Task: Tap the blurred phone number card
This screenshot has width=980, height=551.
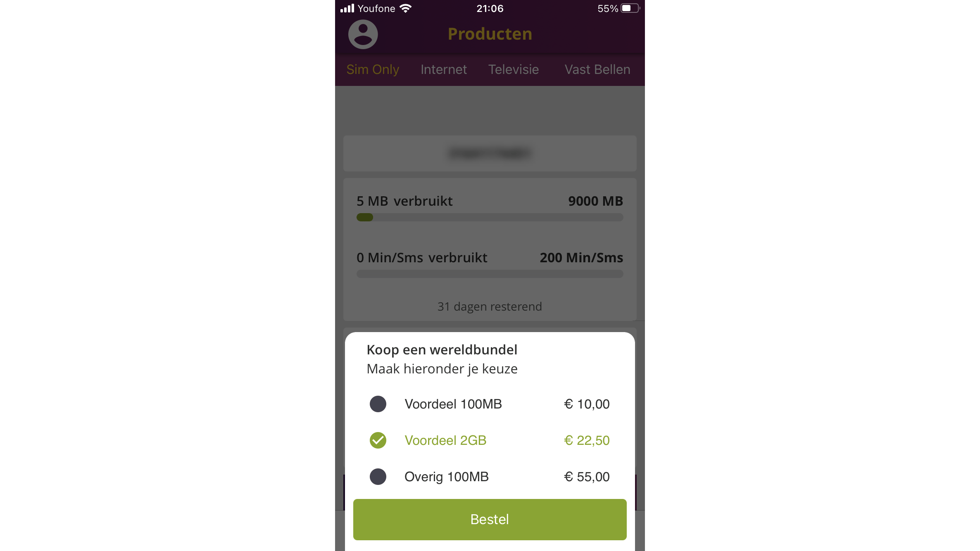Action: (x=490, y=153)
